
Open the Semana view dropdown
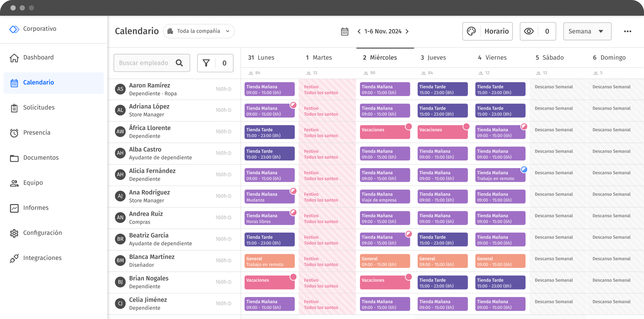coord(587,31)
